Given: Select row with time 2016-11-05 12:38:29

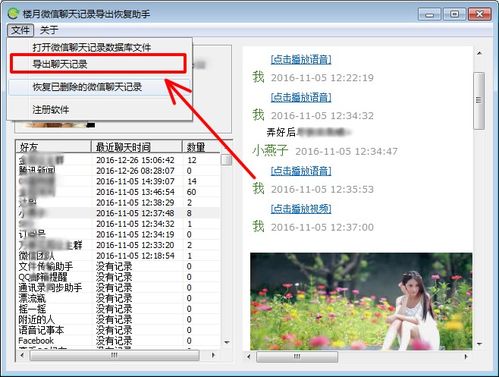Looking at the screenshot, I should [118, 203].
